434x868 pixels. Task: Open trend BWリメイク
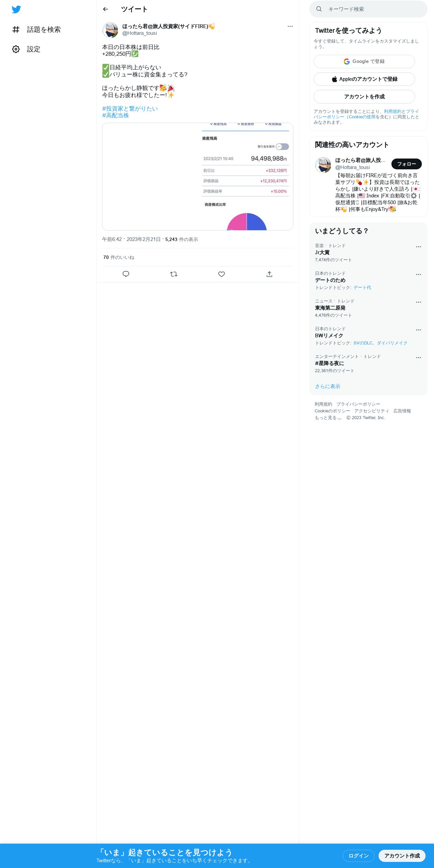click(x=329, y=336)
